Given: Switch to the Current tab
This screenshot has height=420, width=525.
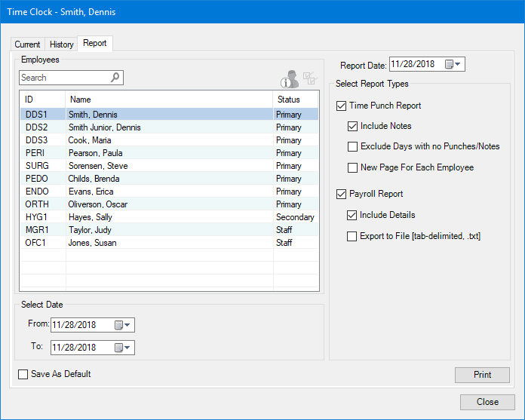Looking at the screenshot, I should [28, 44].
